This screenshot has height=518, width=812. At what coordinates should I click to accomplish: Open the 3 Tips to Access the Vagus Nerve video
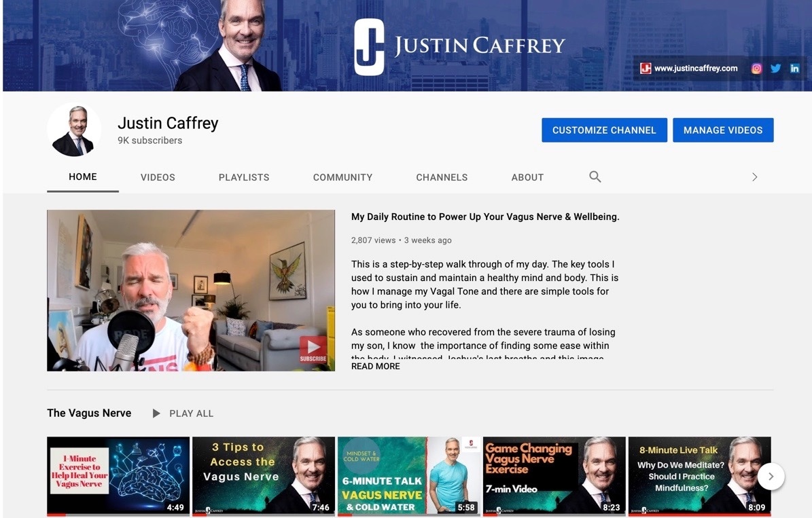coord(264,476)
